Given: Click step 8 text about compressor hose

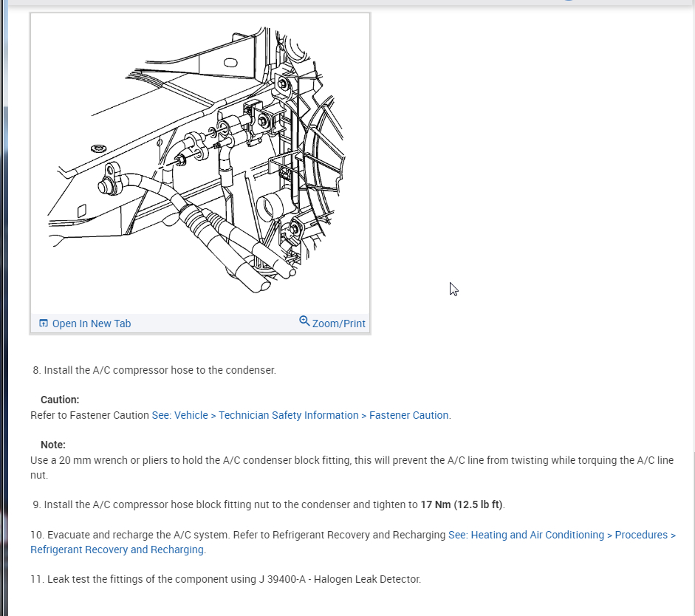Looking at the screenshot, I should click(154, 370).
